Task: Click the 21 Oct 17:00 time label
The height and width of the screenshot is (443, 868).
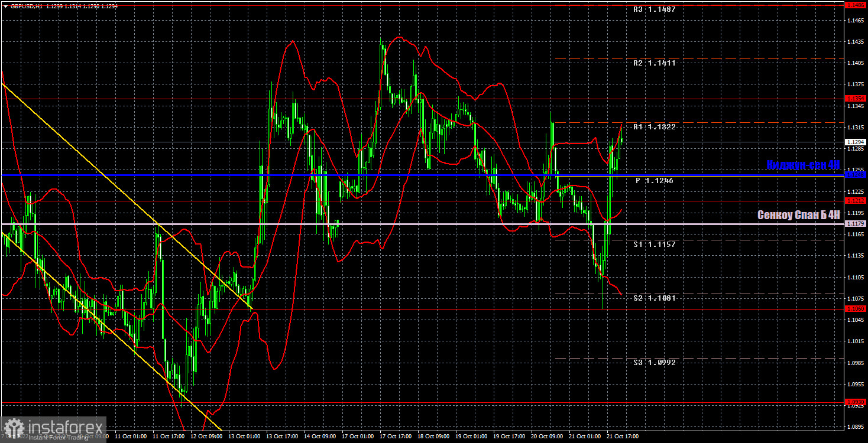Action: [623, 437]
